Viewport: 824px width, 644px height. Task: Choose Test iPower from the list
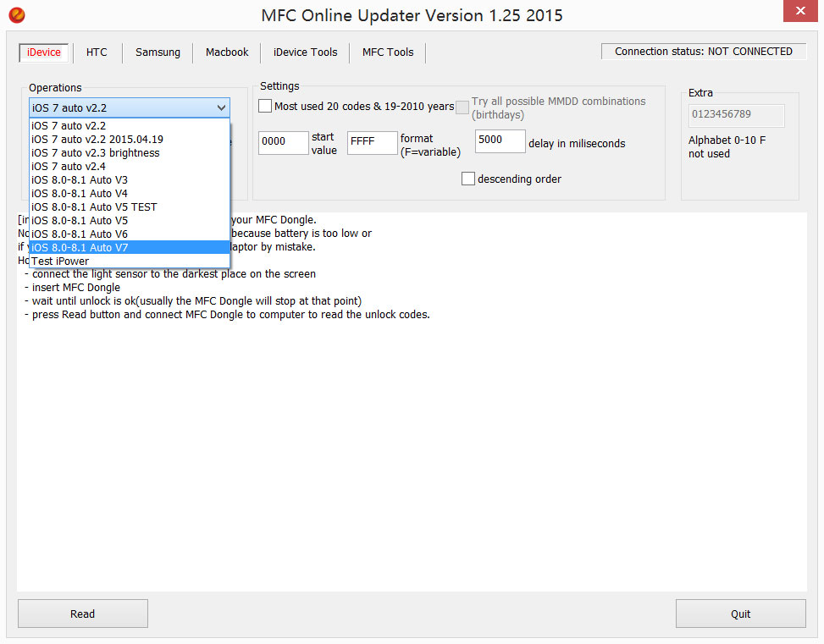[x=130, y=261]
